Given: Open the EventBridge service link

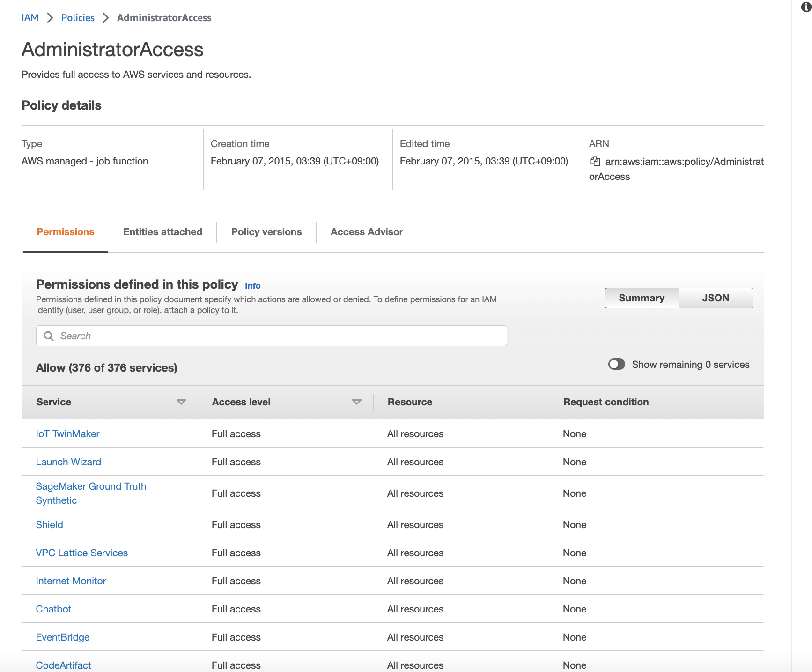Looking at the screenshot, I should click(62, 637).
